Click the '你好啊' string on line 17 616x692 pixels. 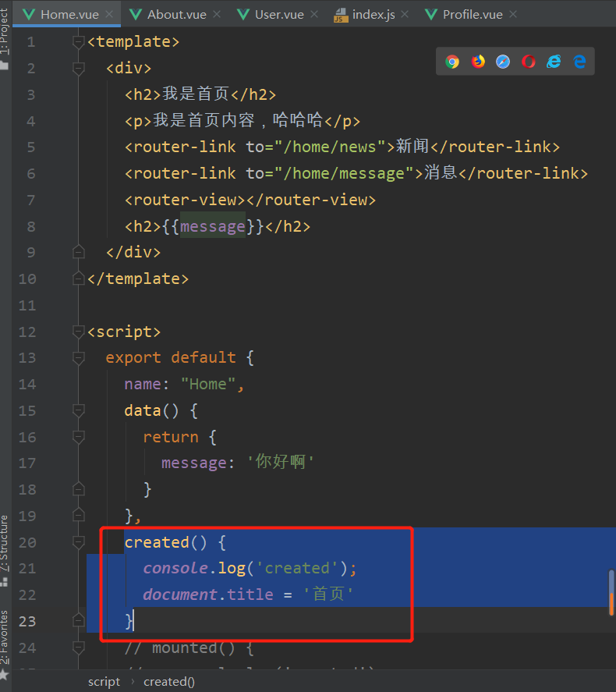281,462
